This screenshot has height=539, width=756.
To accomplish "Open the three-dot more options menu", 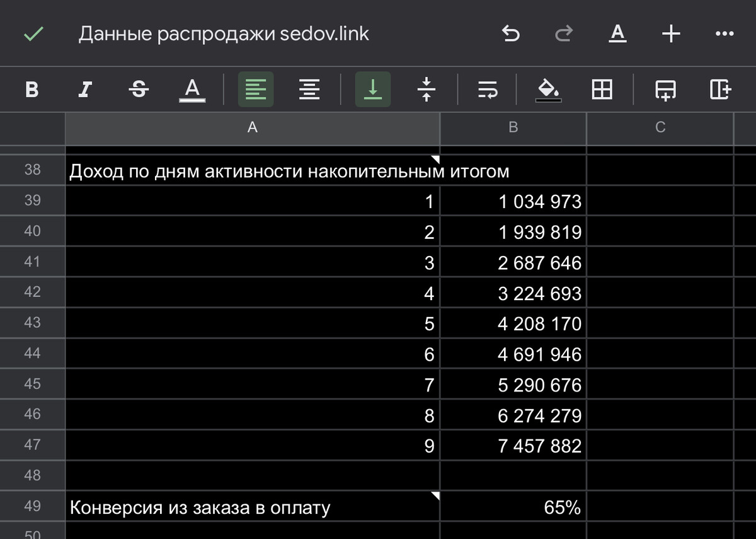I will 725,34.
